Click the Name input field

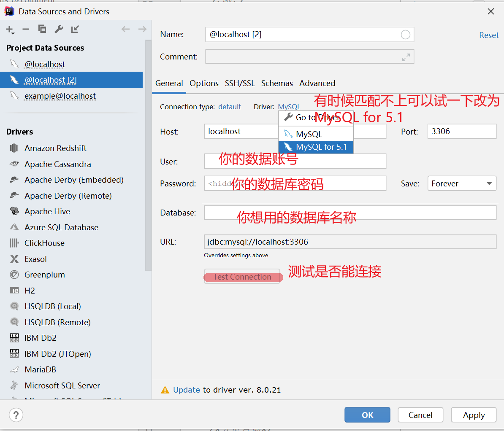click(309, 35)
